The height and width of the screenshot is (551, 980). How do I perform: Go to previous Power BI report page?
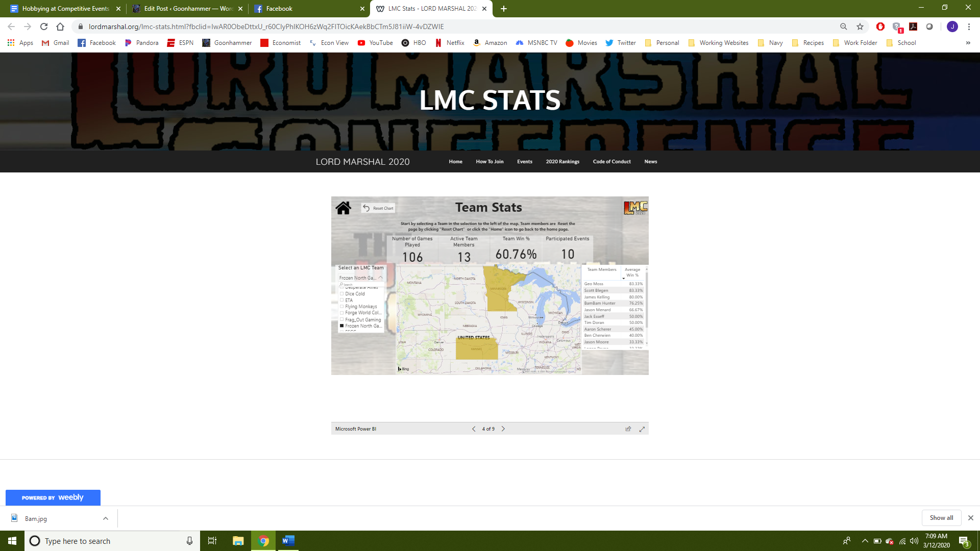point(474,429)
